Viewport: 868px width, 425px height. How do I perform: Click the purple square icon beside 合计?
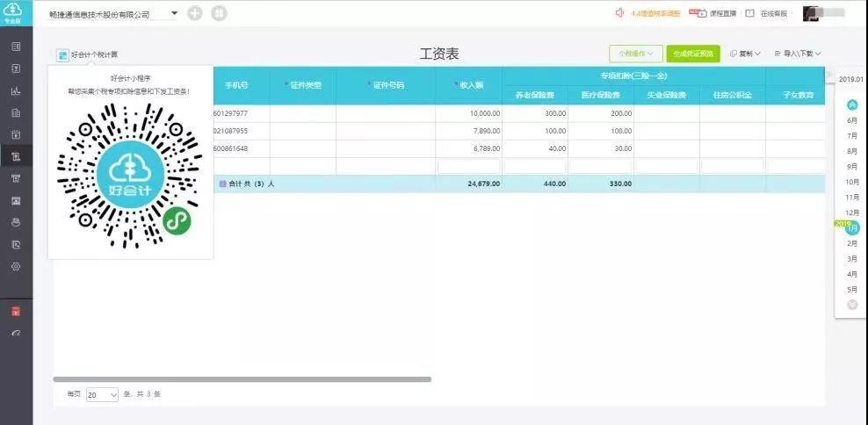[x=223, y=184]
